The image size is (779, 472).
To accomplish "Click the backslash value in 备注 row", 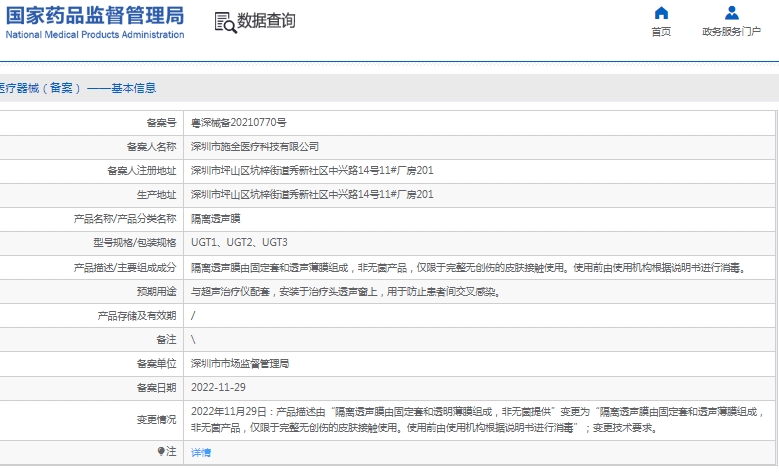I will click(x=193, y=340).
